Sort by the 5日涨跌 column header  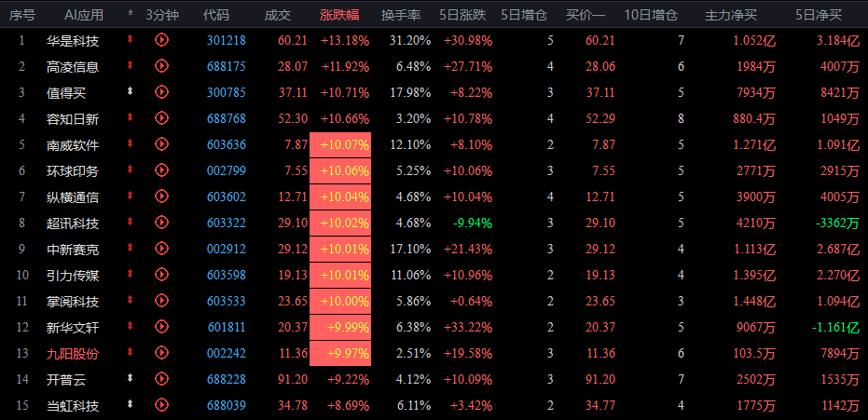(462, 15)
